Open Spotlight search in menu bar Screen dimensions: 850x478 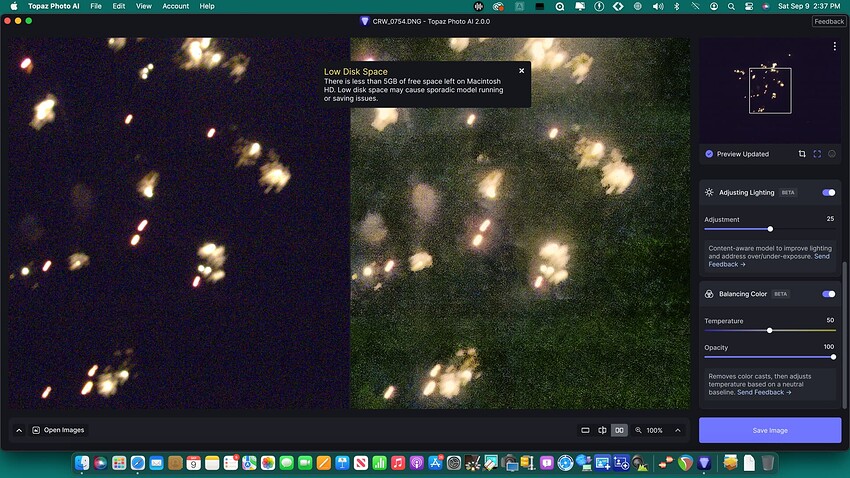(731, 7)
